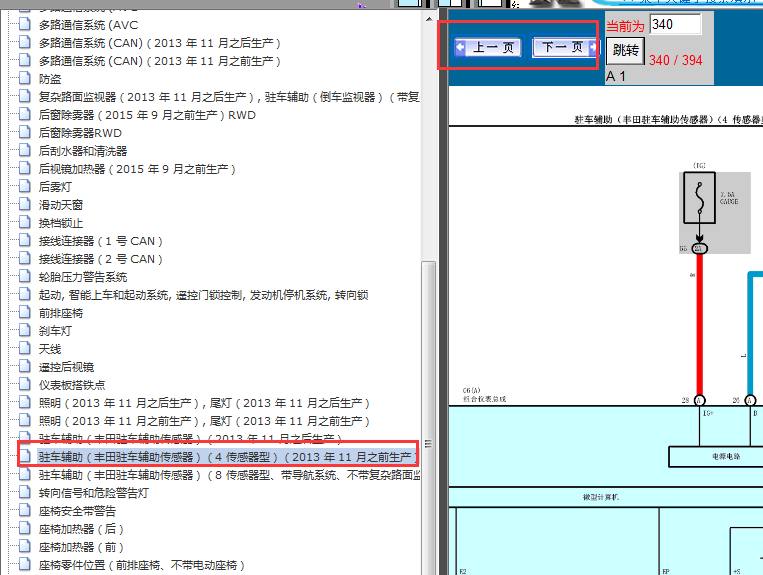Click the 7.5A GAUGE fuse symbol in diagram
Viewport: 763px width, 575px height.
[699, 198]
